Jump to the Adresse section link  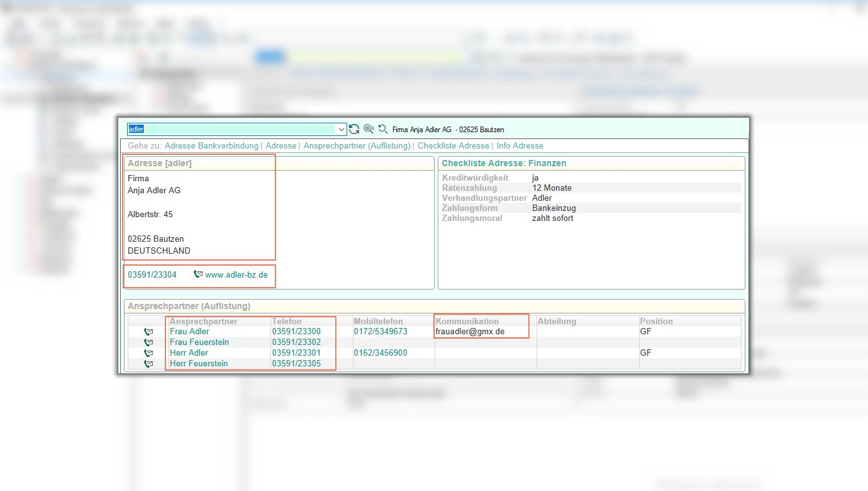pyautogui.click(x=281, y=145)
